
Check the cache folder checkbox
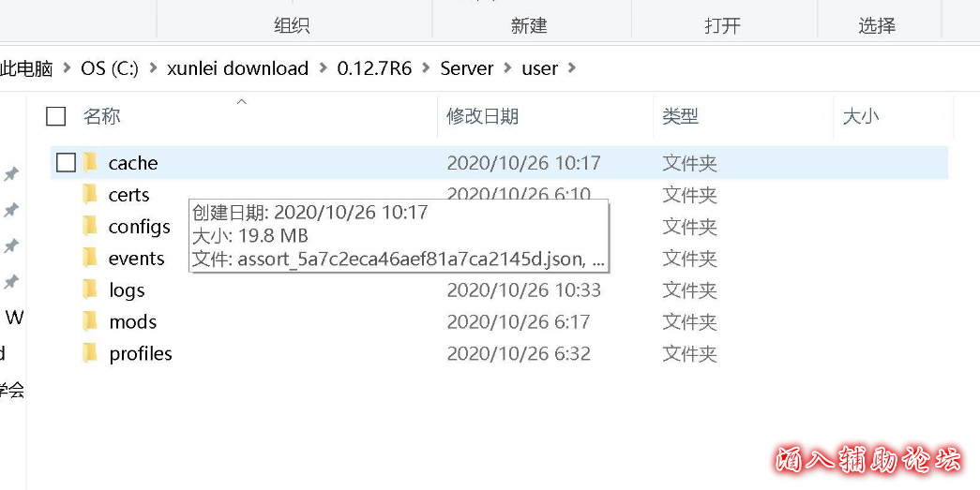click(66, 163)
